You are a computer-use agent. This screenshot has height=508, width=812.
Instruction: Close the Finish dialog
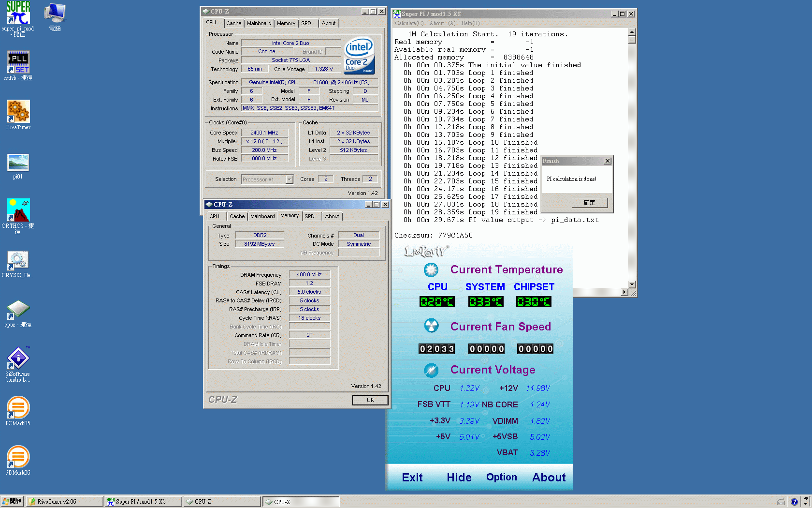tap(608, 161)
